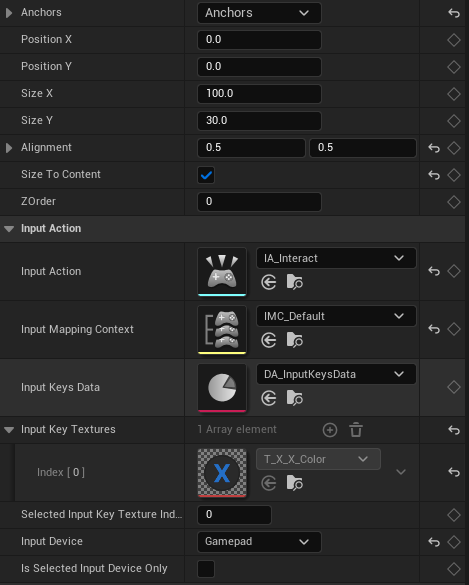Image resolution: width=469 pixels, height=585 pixels.
Task: Collapse the Input Action section header
Action: coord(9,229)
